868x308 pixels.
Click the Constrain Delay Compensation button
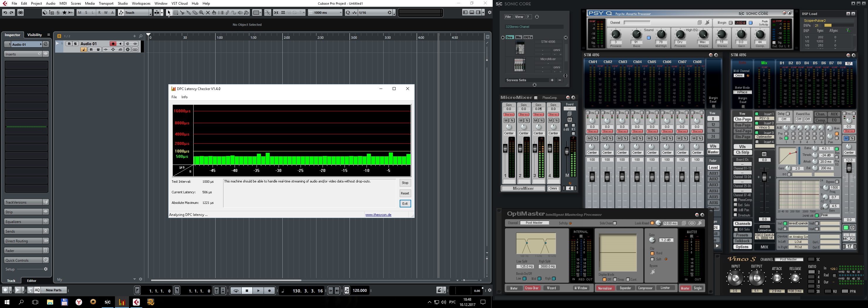(x=21, y=13)
